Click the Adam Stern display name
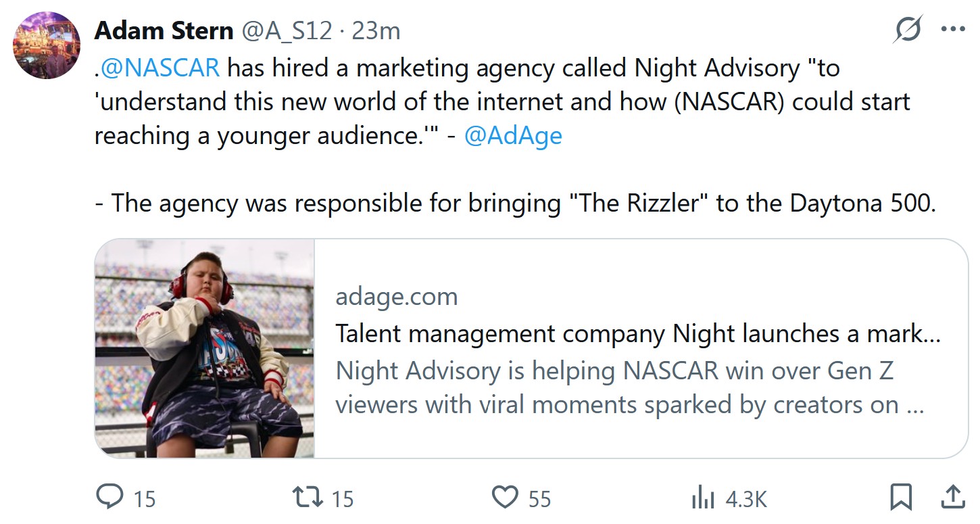 (x=164, y=30)
